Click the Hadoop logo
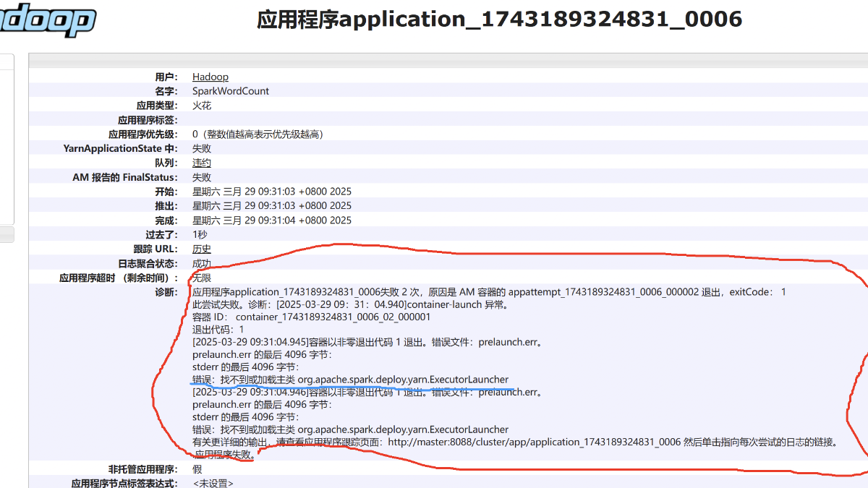This screenshot has width=868, height=488. tap(46, 22)
